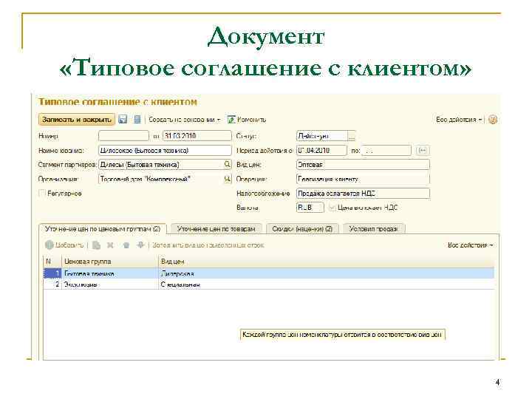Viewport: 532px width, 399px height.
Task: Click 'Специальная' price type cell
Action: click(x=327, y=284)
